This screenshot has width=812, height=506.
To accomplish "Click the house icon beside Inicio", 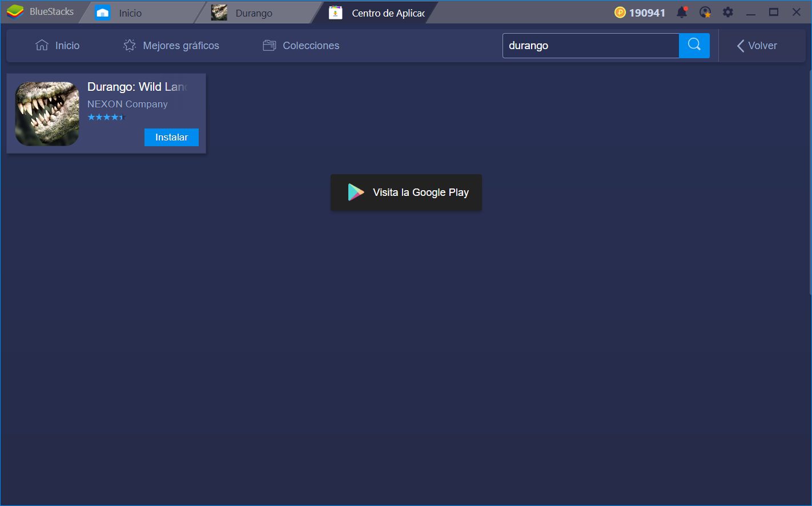I will 42,45.
